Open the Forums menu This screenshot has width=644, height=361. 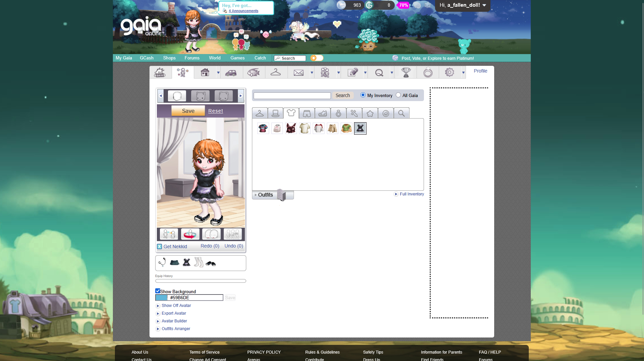click(192, 58)
